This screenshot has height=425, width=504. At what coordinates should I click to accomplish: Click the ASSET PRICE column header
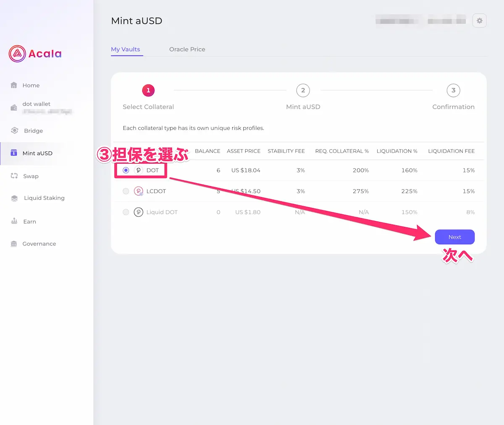(x=244, y=151)
